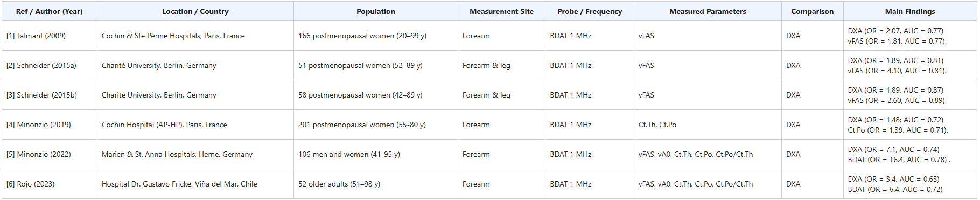This screenshot has height=200, width=980.
Task: Select the 166 postmenopausal women population cell
Action: tap(376, 36)
